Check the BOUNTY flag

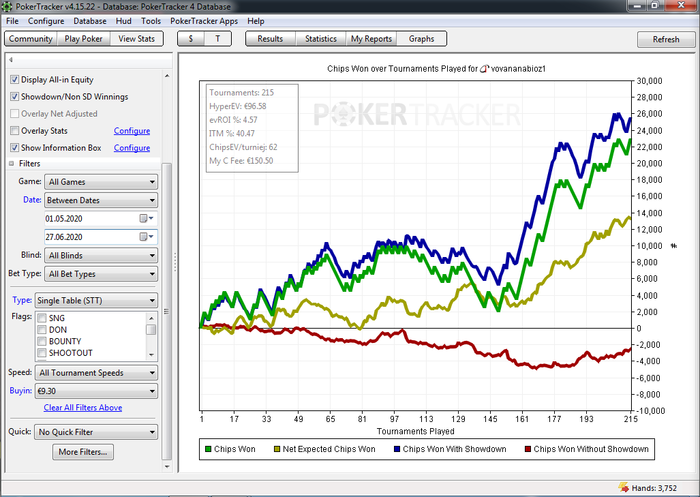(42, 341)
